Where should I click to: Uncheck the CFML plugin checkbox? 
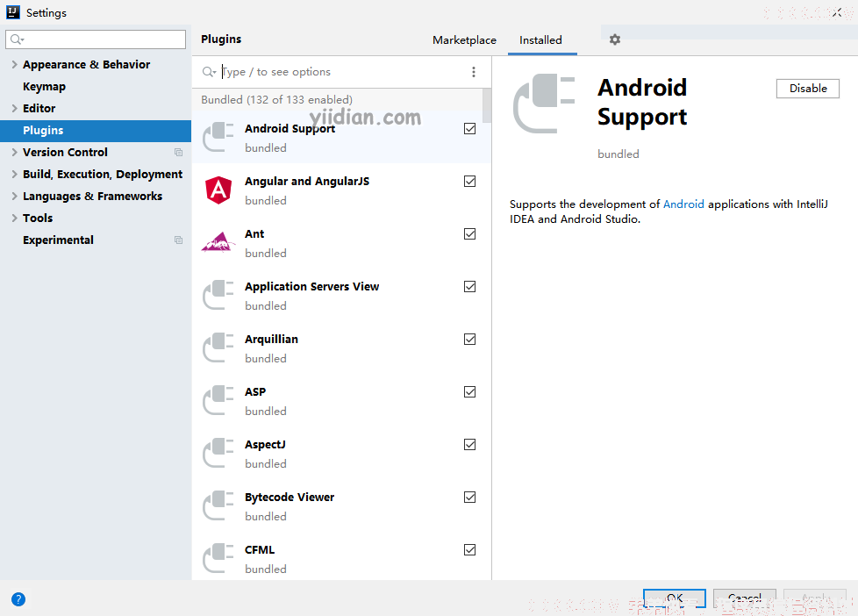[x=469, y=549]
